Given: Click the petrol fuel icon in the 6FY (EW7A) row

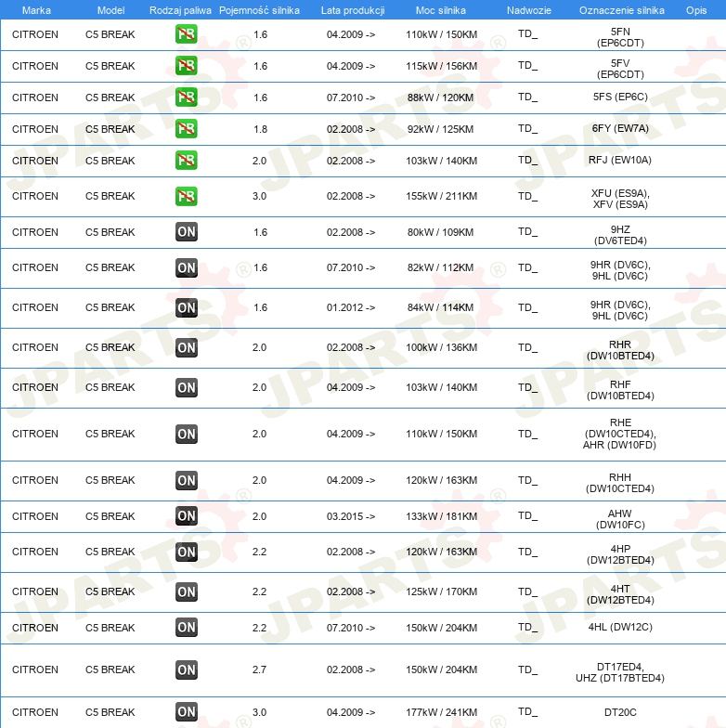Looking at the screenshot, I should click(186, 128).
